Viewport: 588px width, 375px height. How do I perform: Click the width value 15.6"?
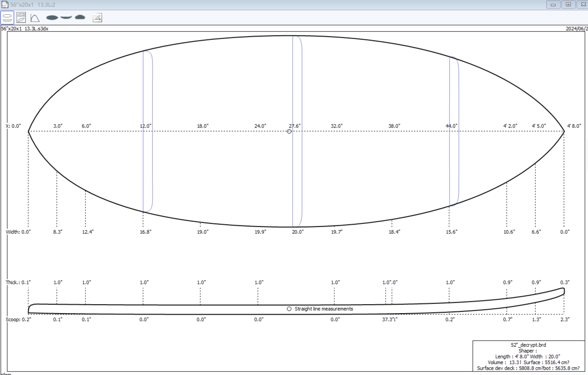coord(452,232)
